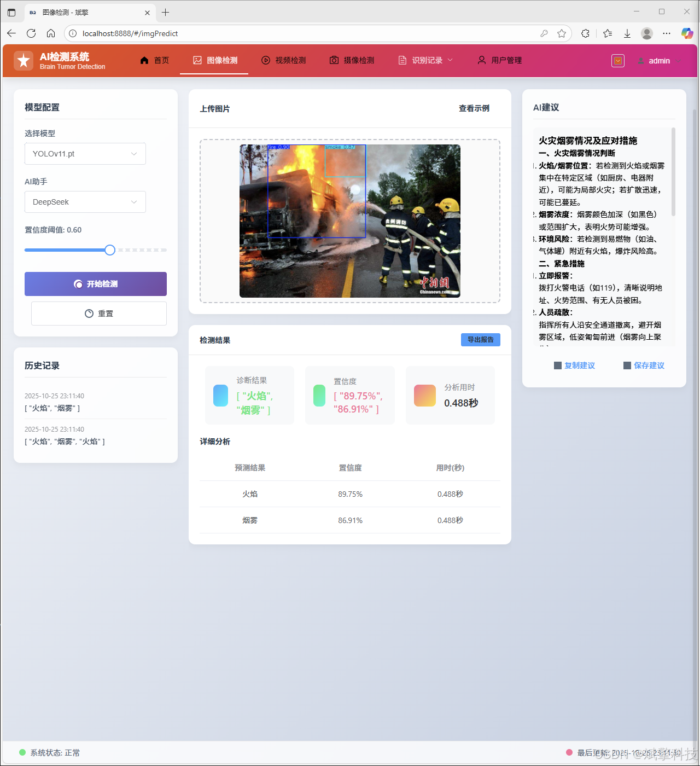
Task: Click the 查看示例 link
Action: pyautogui.click(x=474, y=109)
